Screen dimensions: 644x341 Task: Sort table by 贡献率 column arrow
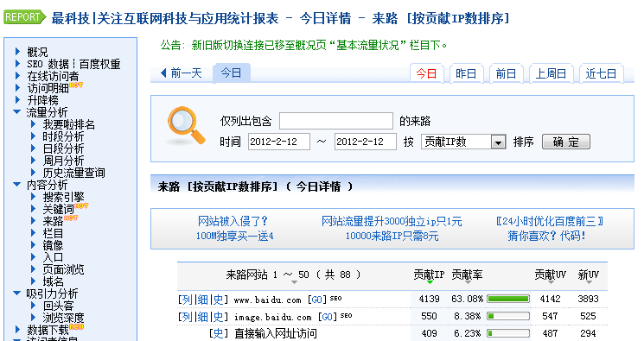tap(468, 282)
